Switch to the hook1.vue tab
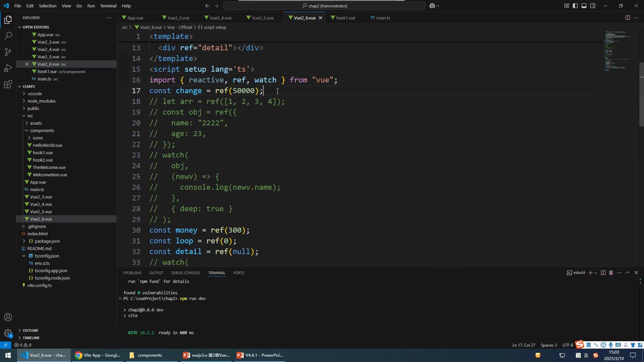 click(x=345, y=18)
